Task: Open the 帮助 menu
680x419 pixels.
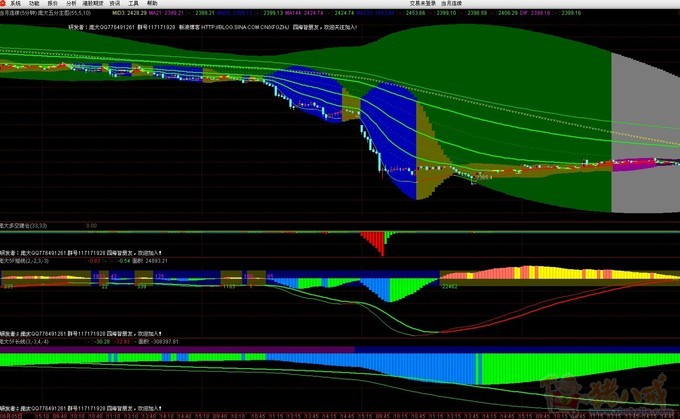Action: pyautogui.click(x=152, y=3)
